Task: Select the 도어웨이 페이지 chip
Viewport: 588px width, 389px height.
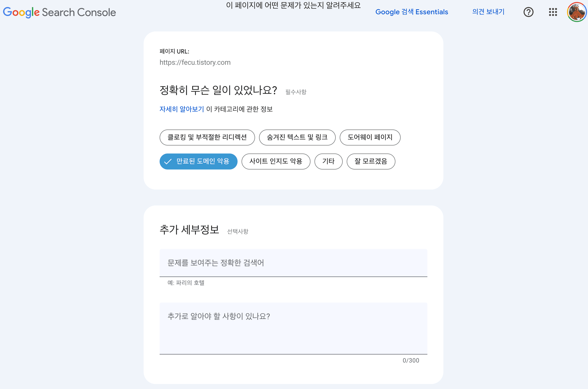Action: [370, 137]
